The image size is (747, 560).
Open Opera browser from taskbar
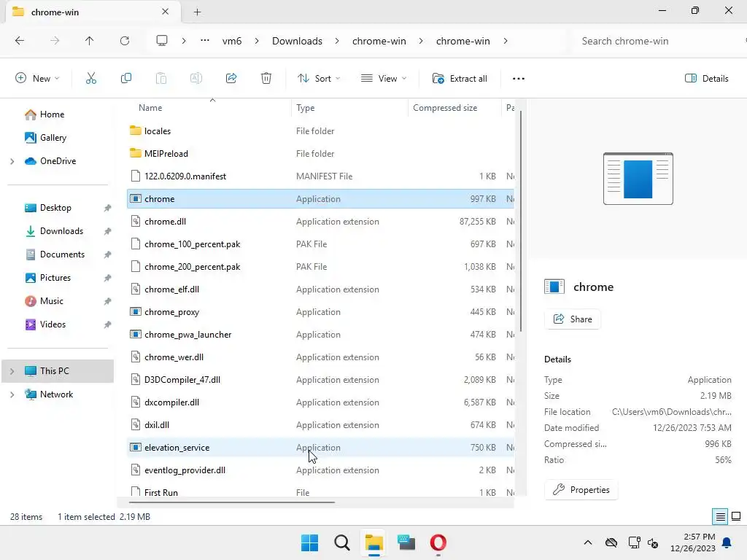[x=438, y=542]
